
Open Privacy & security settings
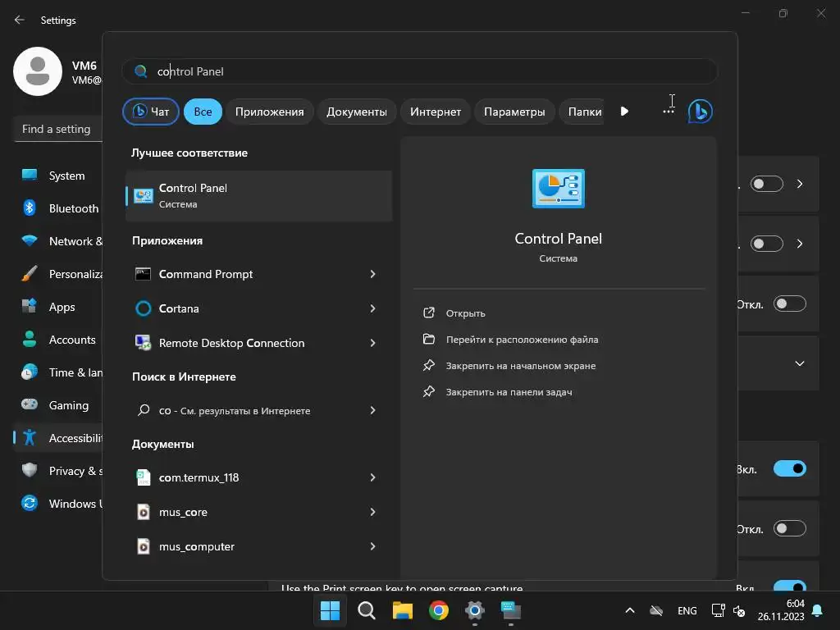coord(60,471)
